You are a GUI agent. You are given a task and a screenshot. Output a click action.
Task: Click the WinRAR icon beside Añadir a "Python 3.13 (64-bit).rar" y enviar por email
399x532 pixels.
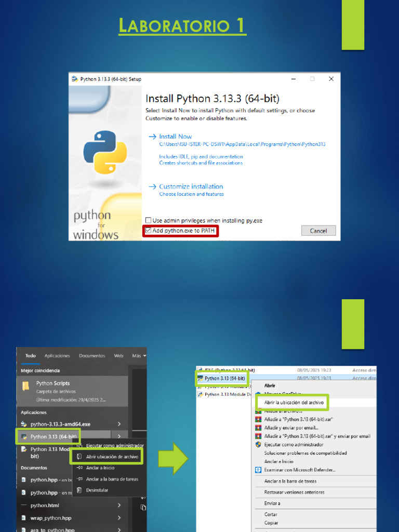click(258, 436)
